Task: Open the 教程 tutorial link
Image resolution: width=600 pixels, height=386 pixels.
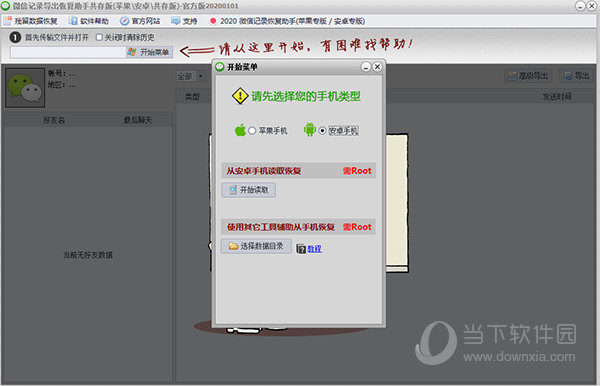Action: (x=315, y=249)
